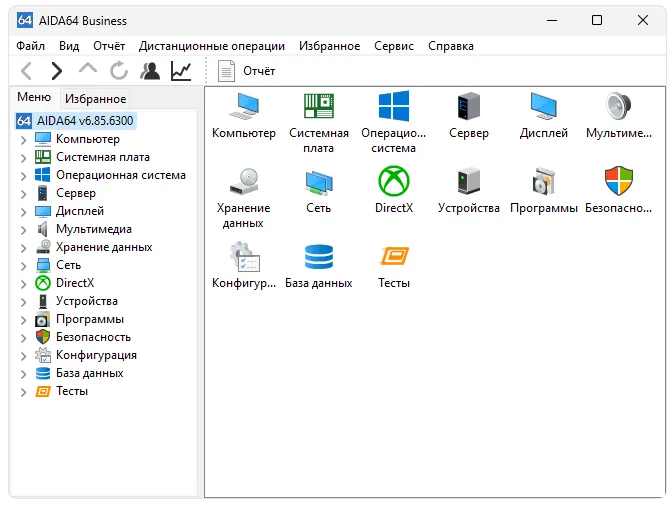Open the Файл menu
Image resolution: width=672 pixels, height=505 pixels.
click(30, 46)
